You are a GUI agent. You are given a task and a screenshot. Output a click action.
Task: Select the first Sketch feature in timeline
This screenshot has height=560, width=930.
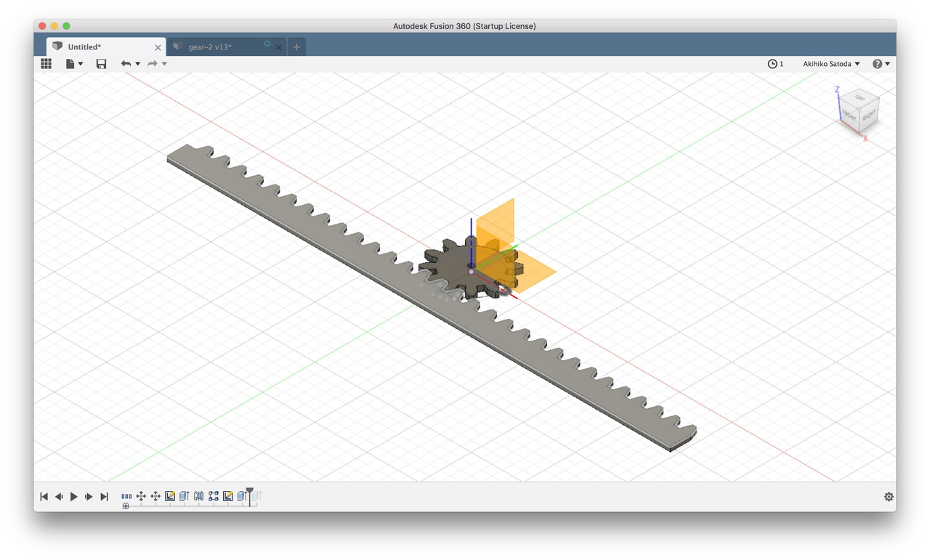[x=170, y=496]
